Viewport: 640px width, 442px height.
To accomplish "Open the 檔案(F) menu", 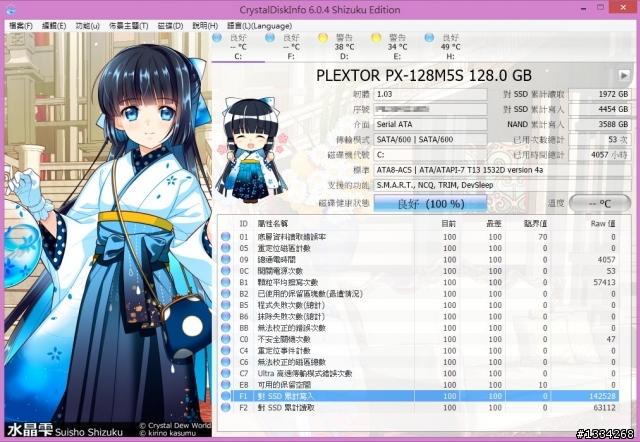I will [x=21, y=26].
